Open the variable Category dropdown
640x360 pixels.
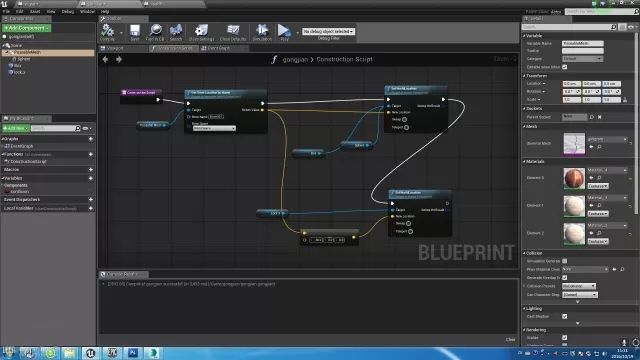pyautogui.click(x=582, y=59)
